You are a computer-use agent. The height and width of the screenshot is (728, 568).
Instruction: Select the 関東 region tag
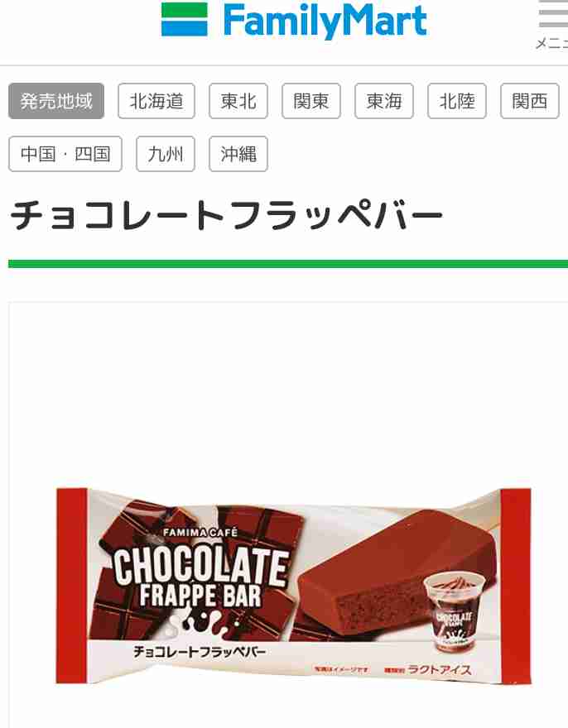click(311, 101)
